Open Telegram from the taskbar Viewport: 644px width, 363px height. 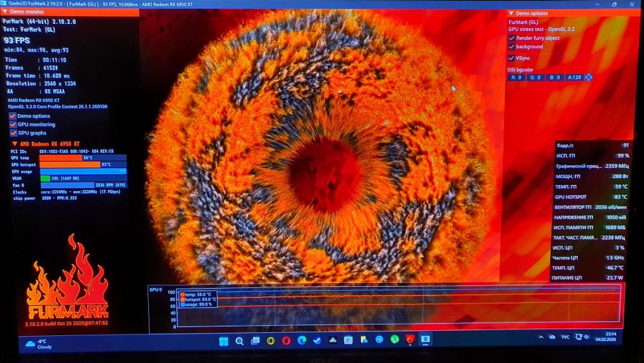point(379,340)
